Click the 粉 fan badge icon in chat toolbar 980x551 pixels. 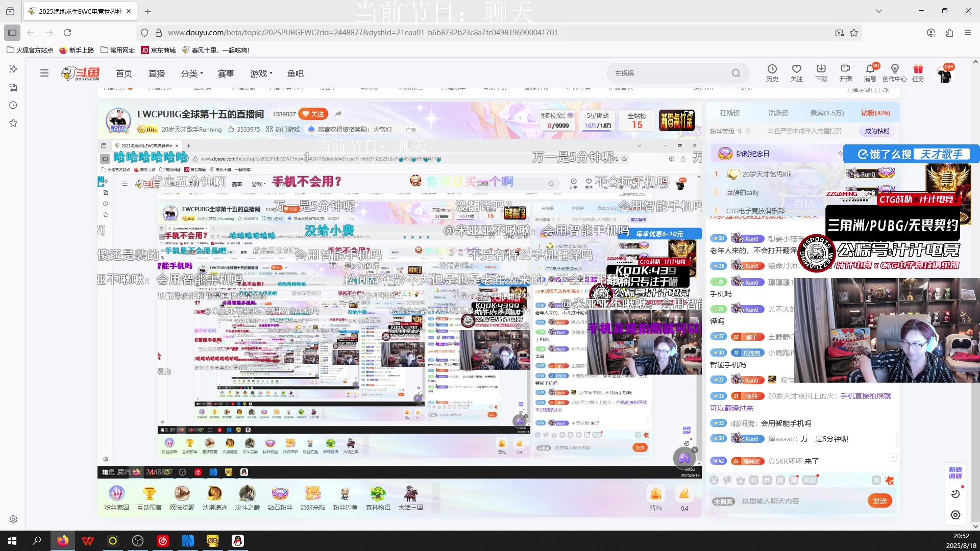754,480
